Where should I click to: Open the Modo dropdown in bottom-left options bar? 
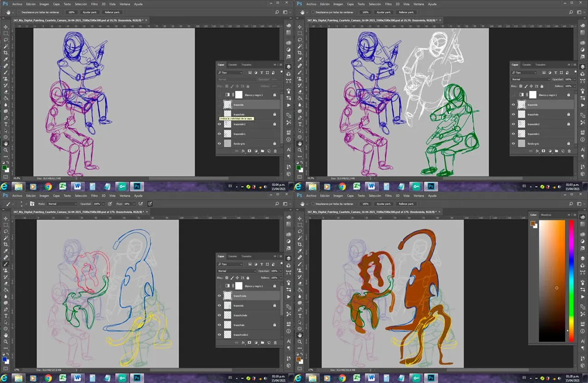coord(62,204)
